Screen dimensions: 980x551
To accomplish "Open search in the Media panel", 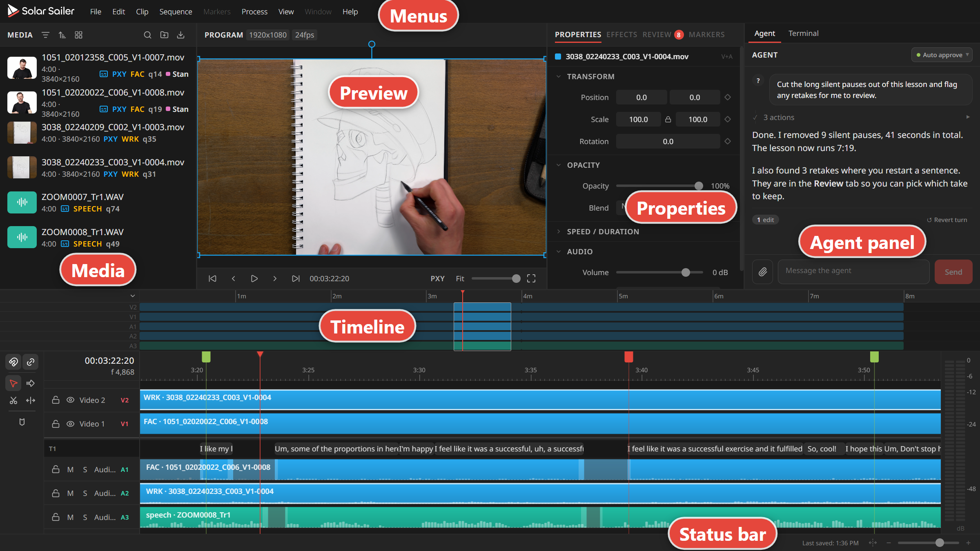I will (147, 35).
